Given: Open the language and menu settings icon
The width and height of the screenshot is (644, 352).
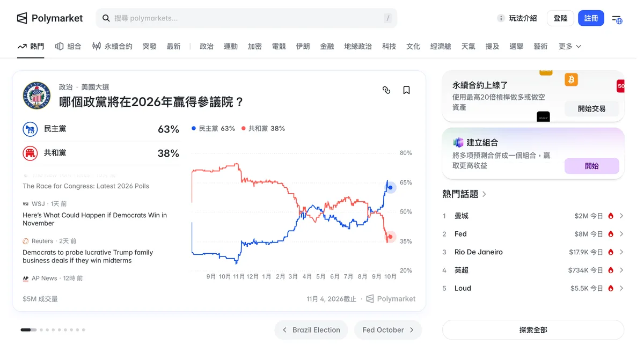Looking at the screenshot, I should (617, 19).
